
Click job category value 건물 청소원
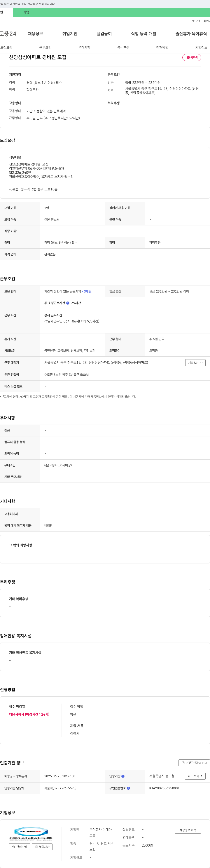pyautogui.click(x=52, y=219)
